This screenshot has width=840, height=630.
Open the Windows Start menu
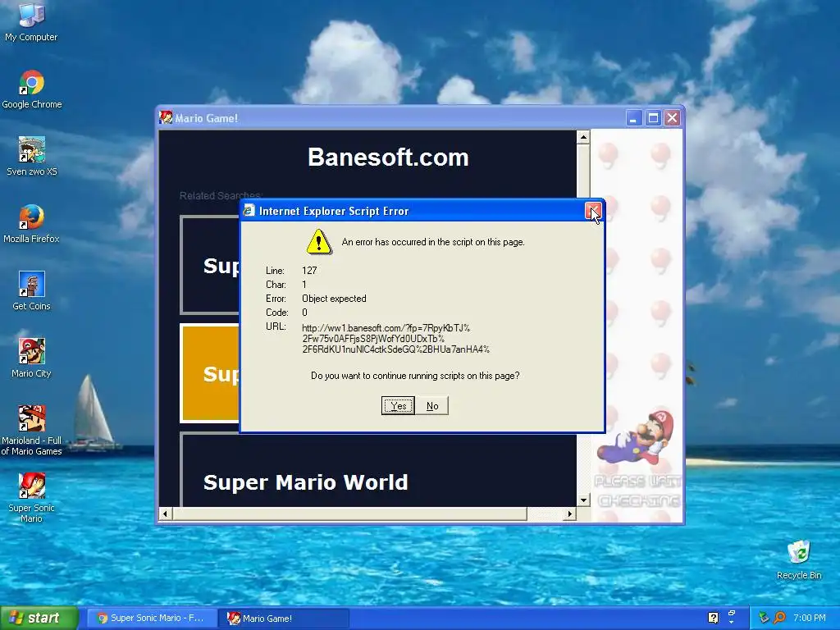coord(39,618)
